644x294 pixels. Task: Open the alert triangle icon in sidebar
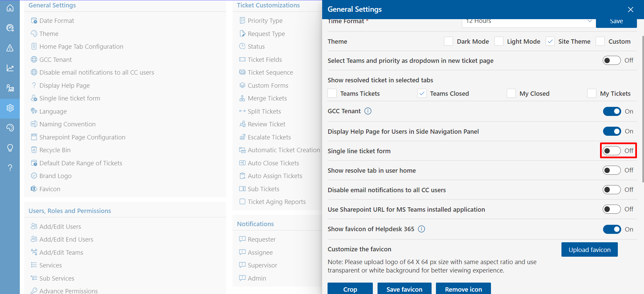[10, 48]
